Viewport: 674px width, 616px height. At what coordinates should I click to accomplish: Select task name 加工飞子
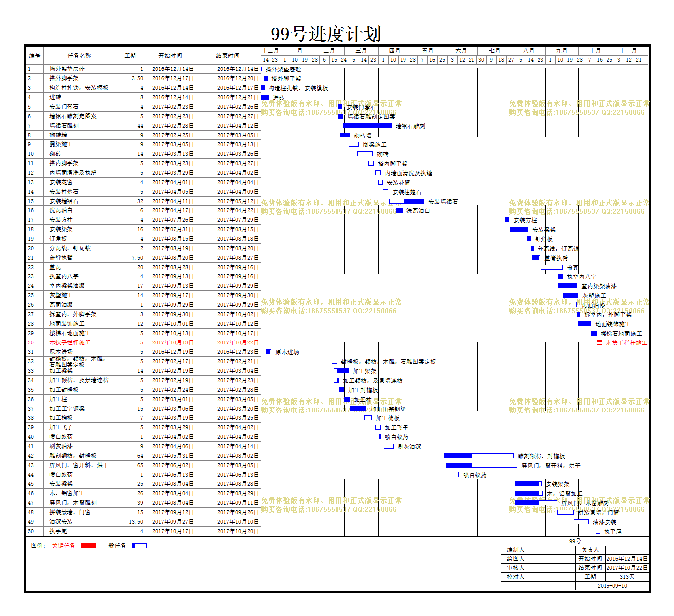[x=61, y=427]
